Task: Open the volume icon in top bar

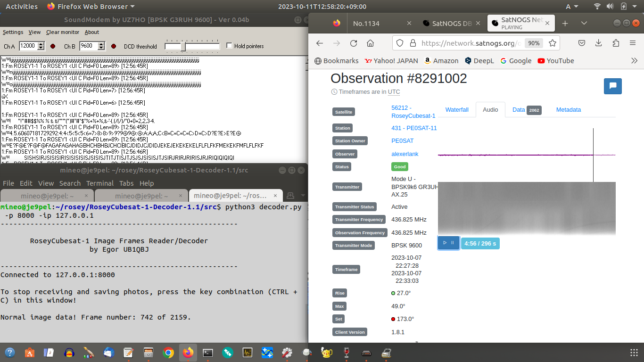Action: (610, 7)
